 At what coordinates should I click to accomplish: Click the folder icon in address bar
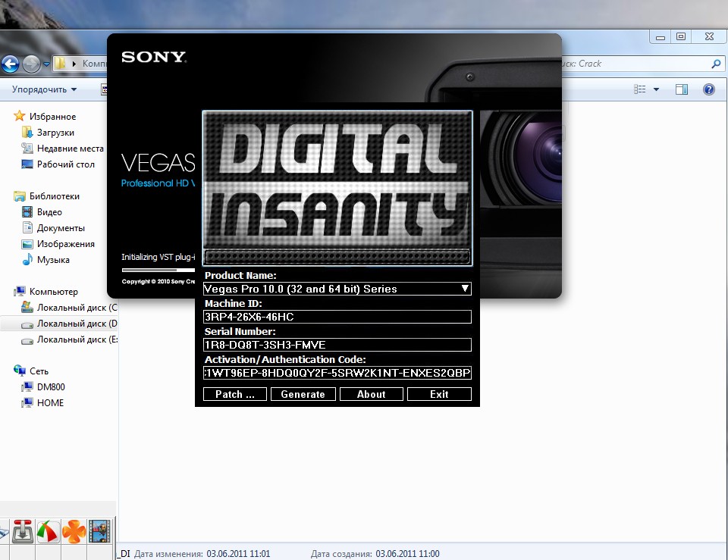point(59,64)
